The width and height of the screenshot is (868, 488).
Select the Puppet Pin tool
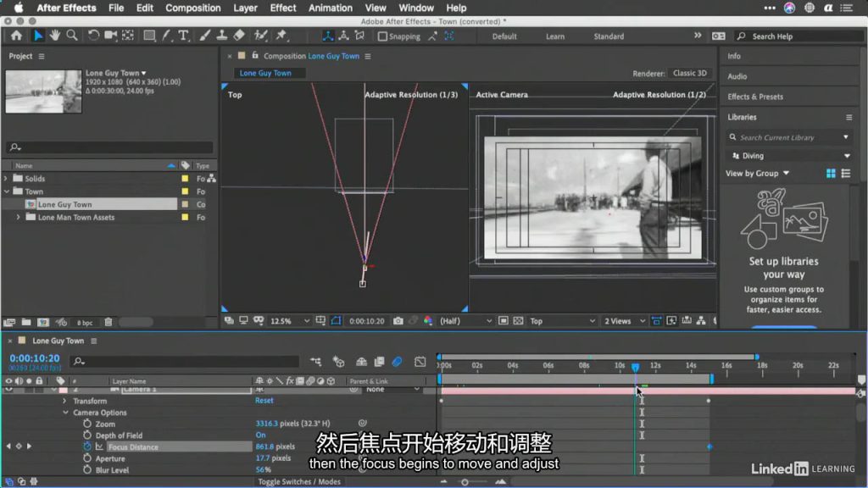[281, 36]
